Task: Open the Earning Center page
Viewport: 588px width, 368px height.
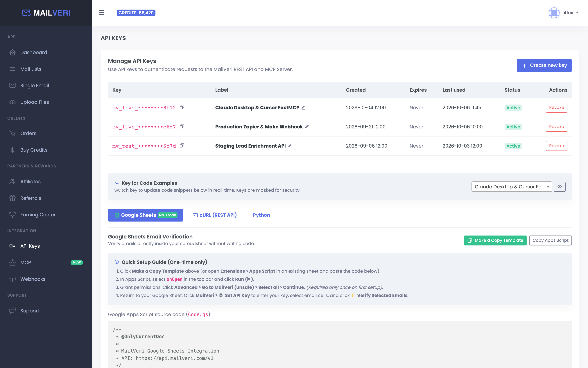Action: [38, 215]
